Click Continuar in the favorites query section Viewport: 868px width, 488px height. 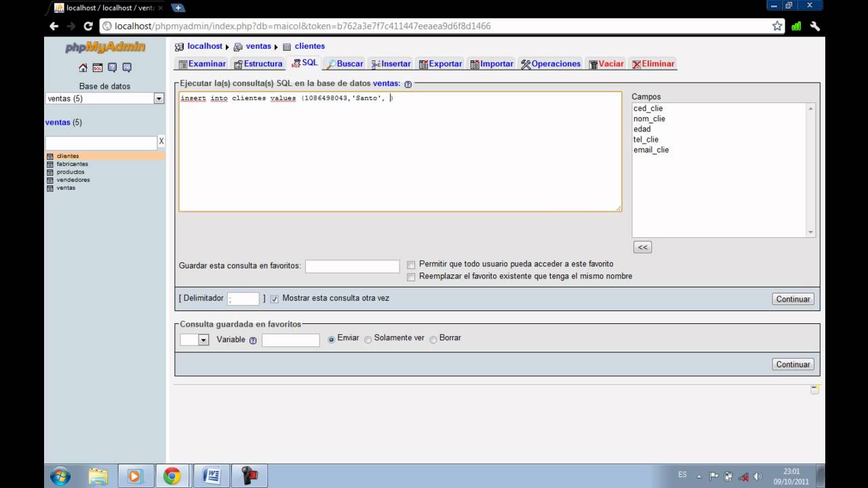[793, 365]
